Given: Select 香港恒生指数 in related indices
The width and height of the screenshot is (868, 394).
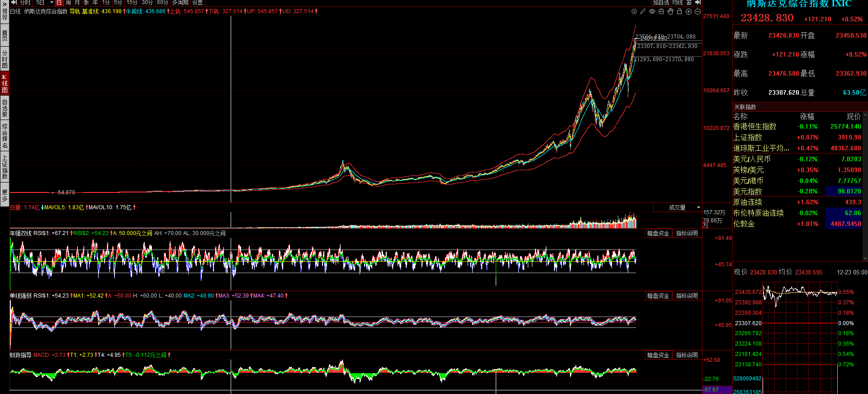Looking at the screenshot, I should click(x=797, y=126).
